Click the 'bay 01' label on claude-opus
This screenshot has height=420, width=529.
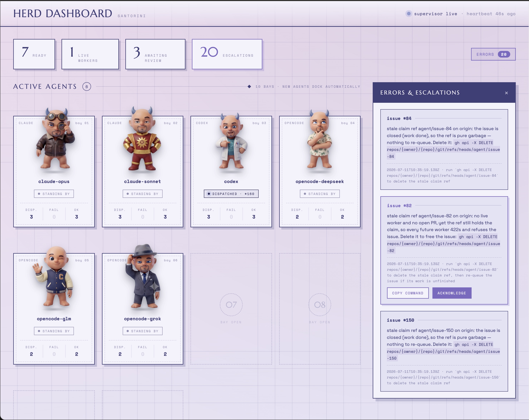[82, 123]
